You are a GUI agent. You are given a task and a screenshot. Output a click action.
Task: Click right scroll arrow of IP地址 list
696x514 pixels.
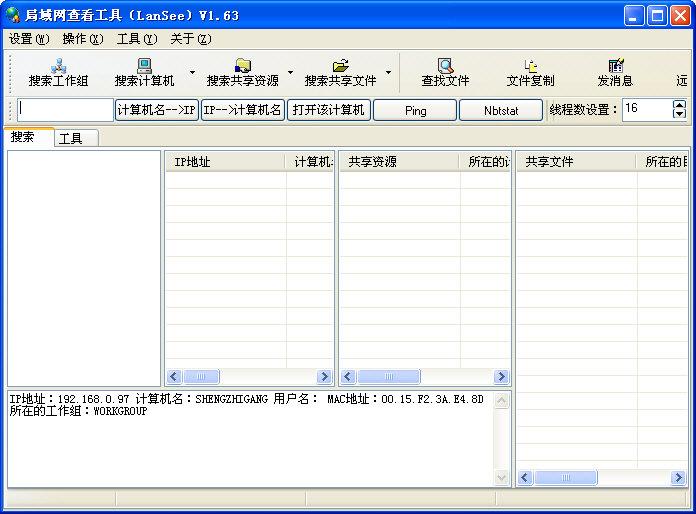(324, 377)
